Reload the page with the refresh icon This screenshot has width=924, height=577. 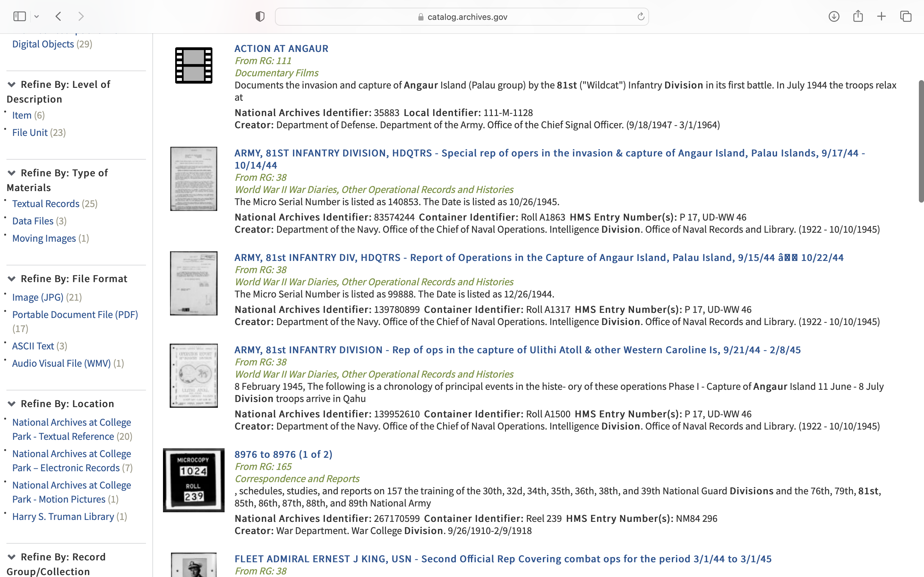tap(641, 16)
